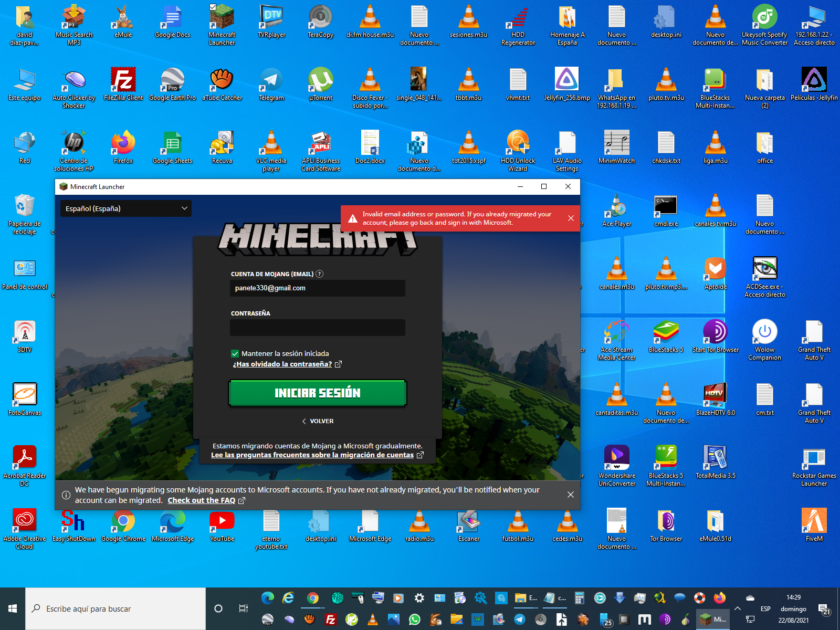The height and width of the screenshot is (630, 840).
Task: Close the Microsoft migration notice bar
Action: coord(571,495)
